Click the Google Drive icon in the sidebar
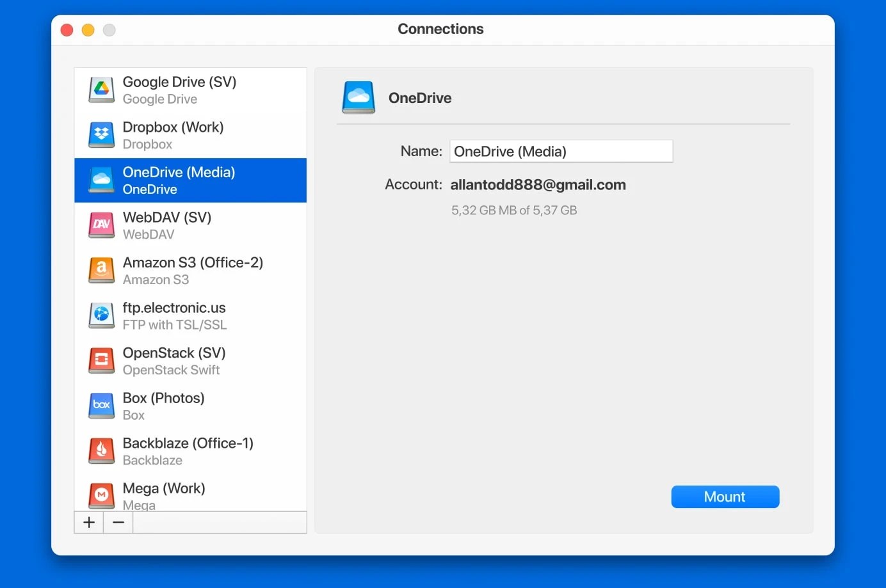Image resolution: width=886 pixels, height=588 pixels. pyautogui.click(x=101, y=90)
